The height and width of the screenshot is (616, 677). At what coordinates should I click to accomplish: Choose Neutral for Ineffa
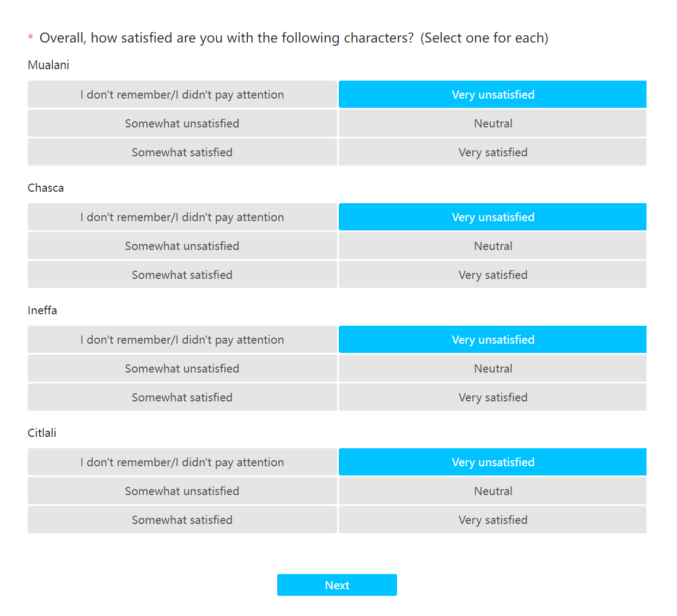492,368
